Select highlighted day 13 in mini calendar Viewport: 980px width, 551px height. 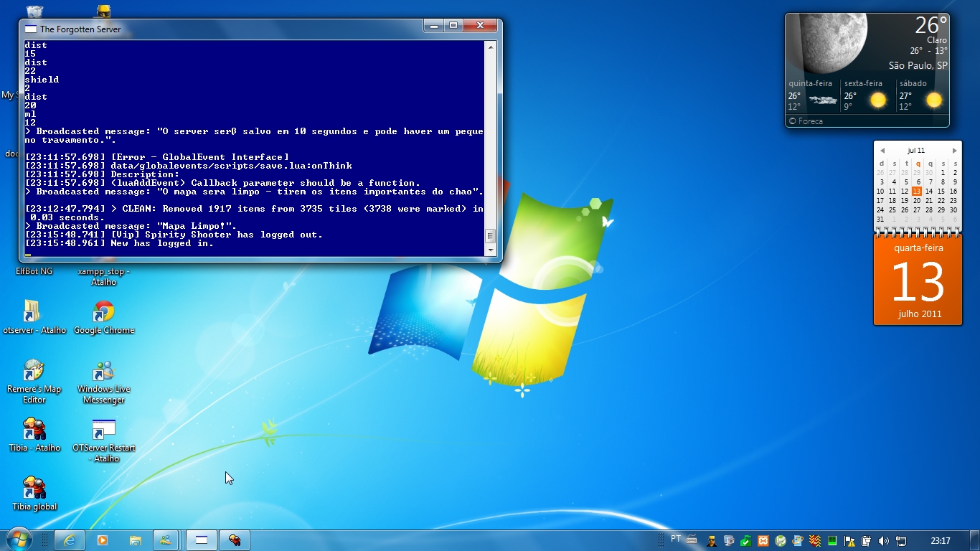[x=916, y=192]
